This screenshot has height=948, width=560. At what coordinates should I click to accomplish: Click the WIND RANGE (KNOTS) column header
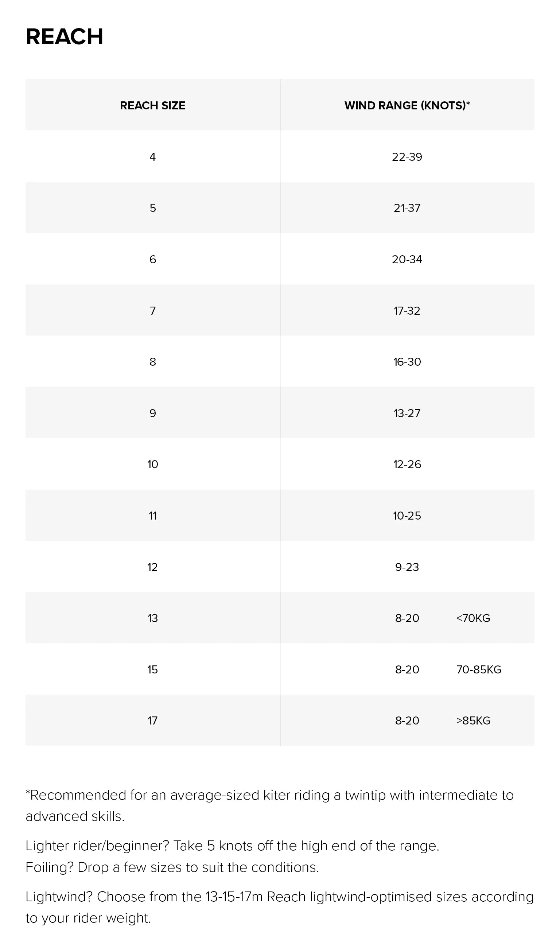click(407, 106)
